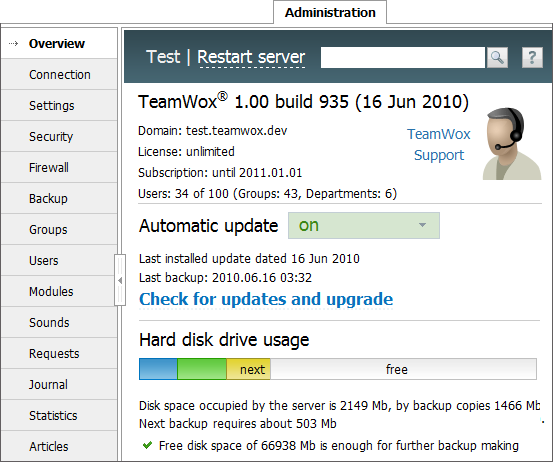Viewport: 553px width, 462px height.
Task: Collapse the sidebar with the splitter arrow
Action: point(120,280)
